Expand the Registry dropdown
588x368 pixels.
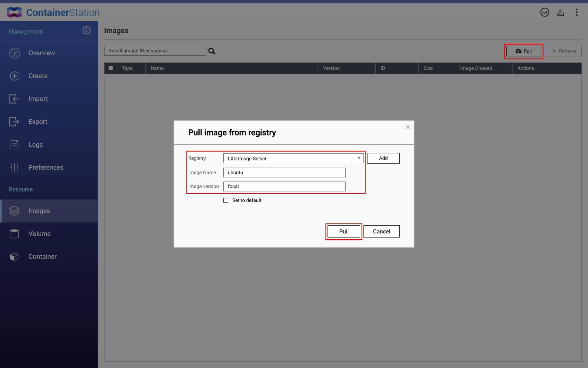pos(293,158)
